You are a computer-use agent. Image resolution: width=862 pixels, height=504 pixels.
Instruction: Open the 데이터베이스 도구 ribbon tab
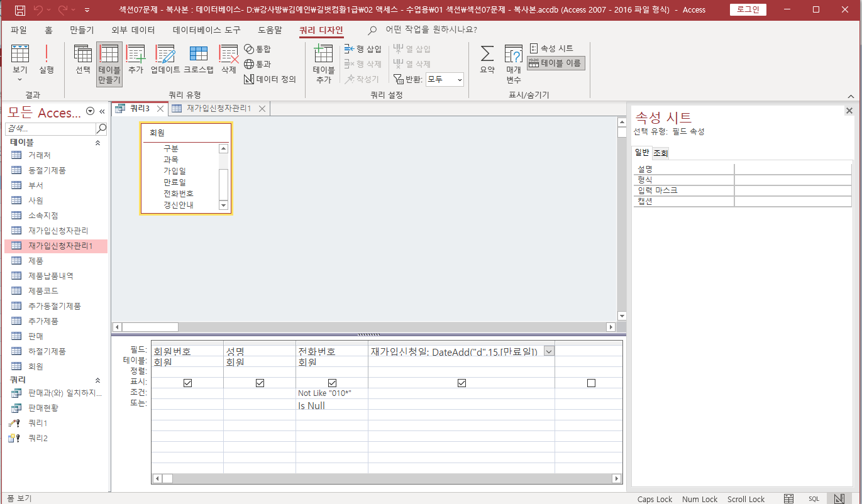click(x=206, y=30)
